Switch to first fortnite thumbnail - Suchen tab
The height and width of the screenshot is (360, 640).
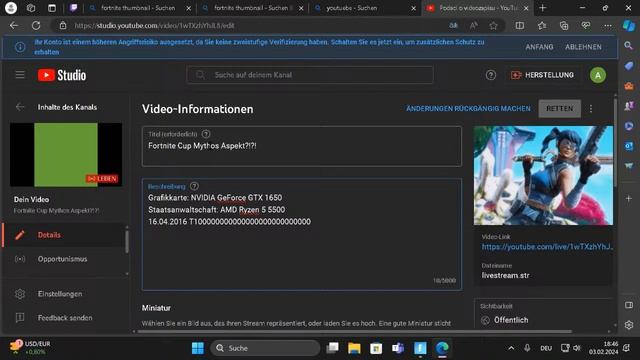click(138, 8)
